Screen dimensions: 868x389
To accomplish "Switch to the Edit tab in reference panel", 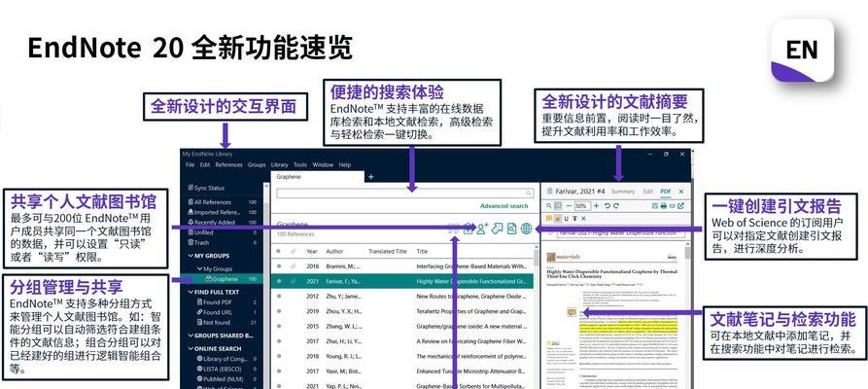I will (647, 192).
